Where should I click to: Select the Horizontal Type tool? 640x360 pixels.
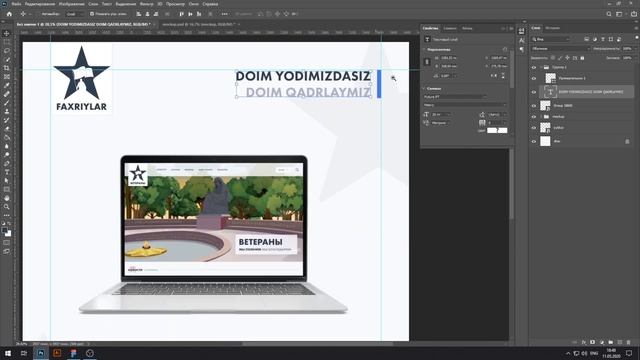pos(7,172)
